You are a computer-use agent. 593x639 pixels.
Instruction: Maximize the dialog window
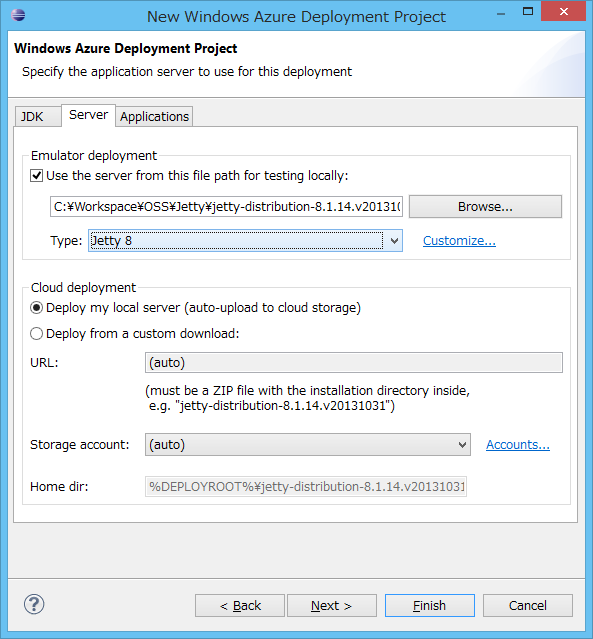pyautogui.click(x=528, y=11)
